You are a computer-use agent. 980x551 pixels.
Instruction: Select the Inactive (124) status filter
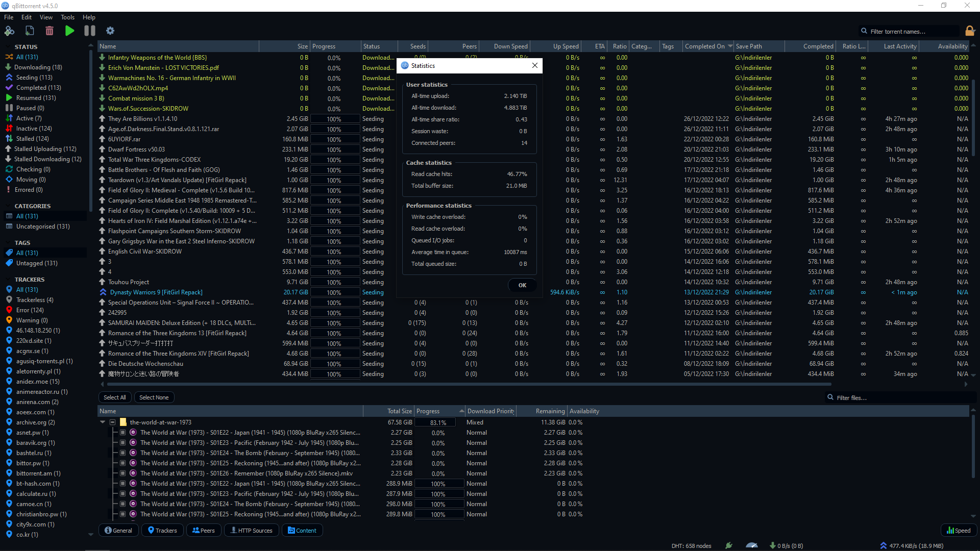point(34,129)
